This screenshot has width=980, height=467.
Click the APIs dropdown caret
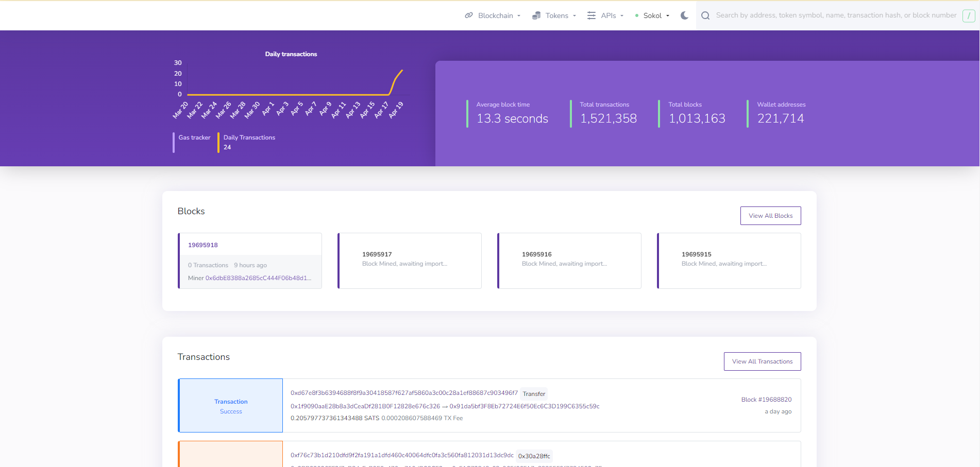point(622,16)
